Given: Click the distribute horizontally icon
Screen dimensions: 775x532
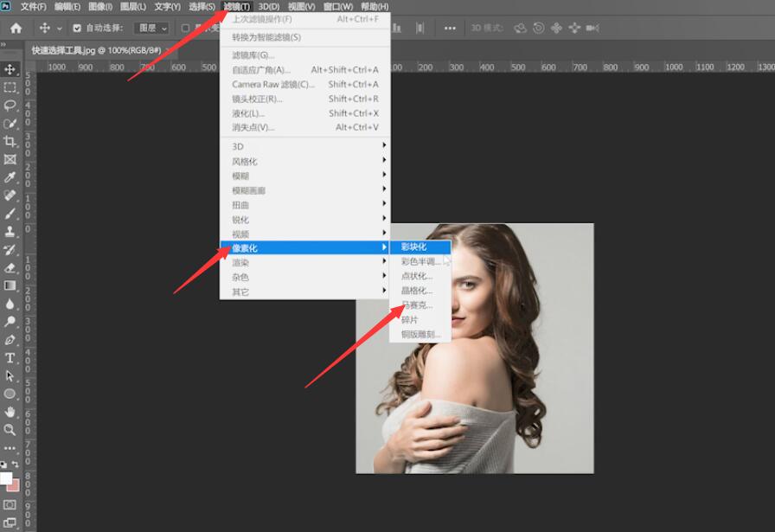Looking at the screenshot, I should (420, 29).
